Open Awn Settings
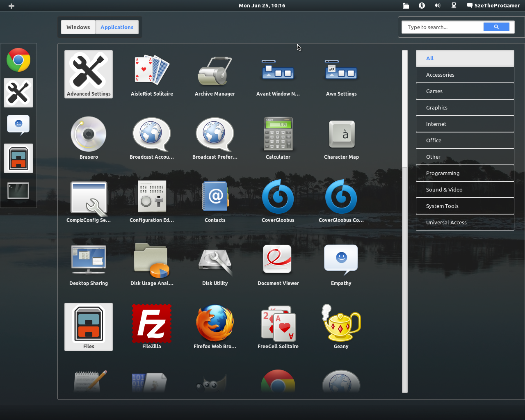525x420 pixels. pos(341,74)
